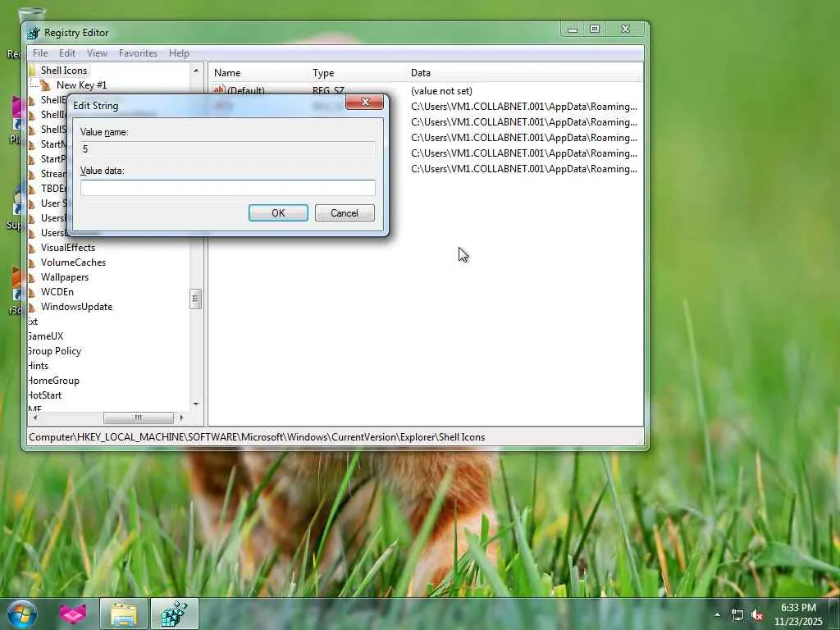Screen dimensions: 840x630
Task: Click the Registry Editor taskbar button
Action: [175, 614]
